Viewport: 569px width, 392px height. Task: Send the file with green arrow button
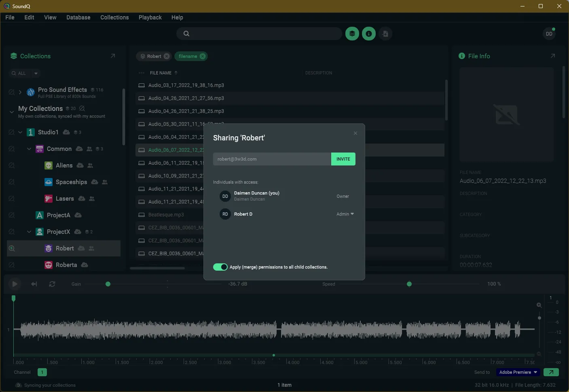pos(551,372)
